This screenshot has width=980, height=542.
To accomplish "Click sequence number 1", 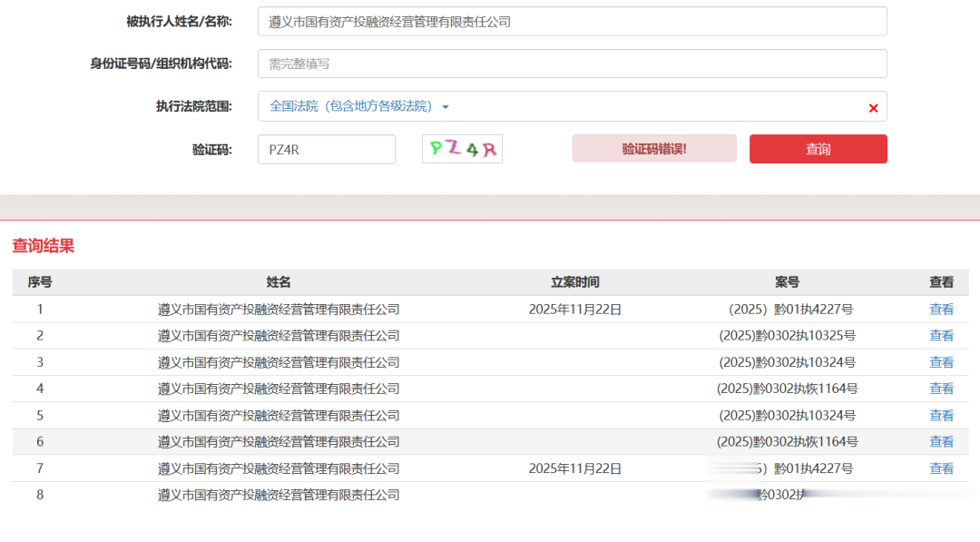I will click(x=40, y=309).
